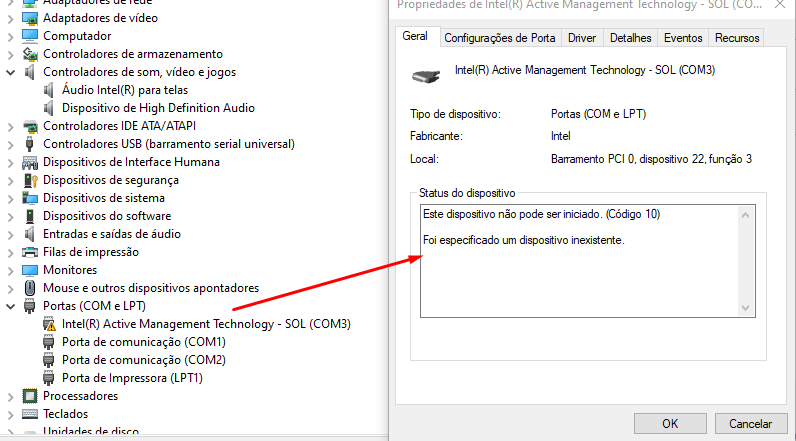Click the Entradas e saídas de áudio icon
The image size is (796, 441).
click(30, 234)
